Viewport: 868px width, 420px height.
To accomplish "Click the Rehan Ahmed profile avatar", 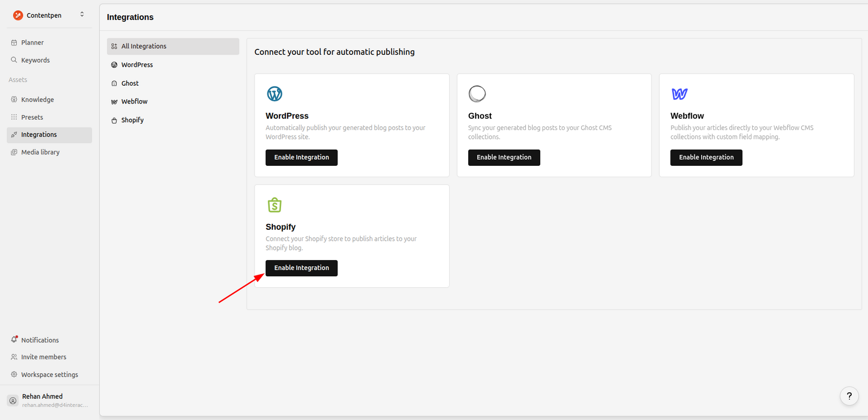I will click(13, 400).
